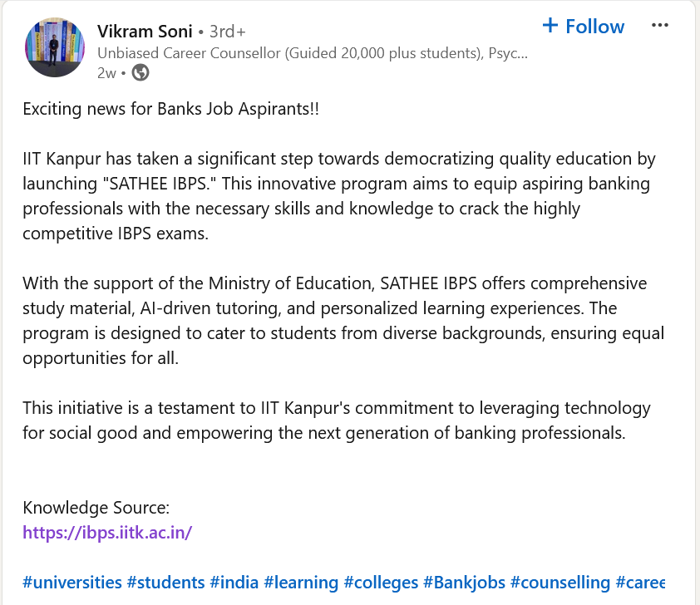Open the #students hashtag
The height and width of the screenshot is (605, 700).
(165, 583)
